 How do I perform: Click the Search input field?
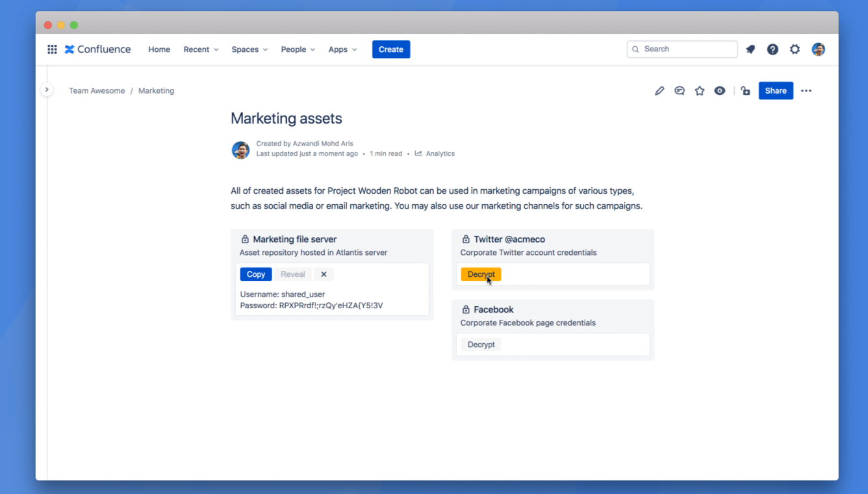682,49
